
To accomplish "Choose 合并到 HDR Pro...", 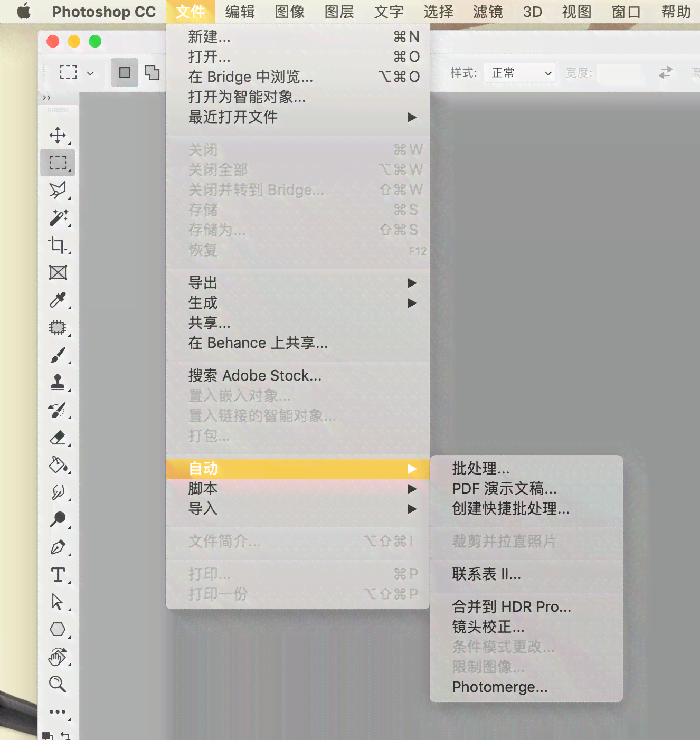I will (526, 607).
